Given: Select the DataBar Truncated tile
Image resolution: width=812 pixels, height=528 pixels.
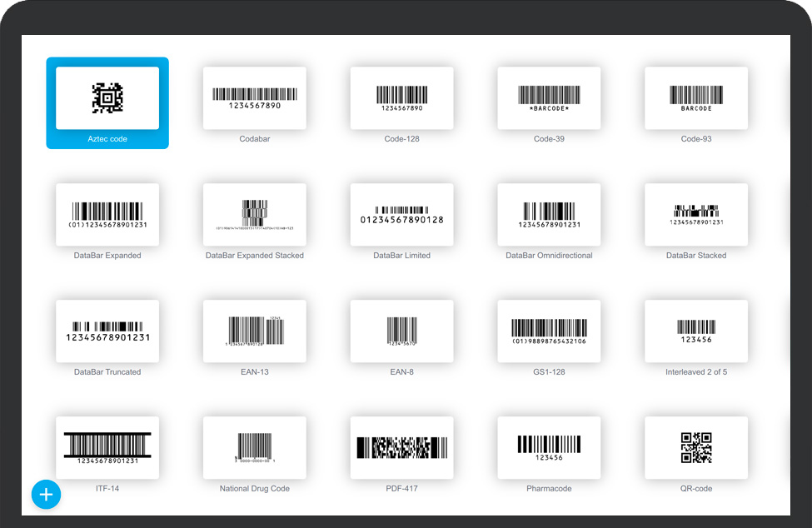Looking at the screenshot, I should coord(107,331).
